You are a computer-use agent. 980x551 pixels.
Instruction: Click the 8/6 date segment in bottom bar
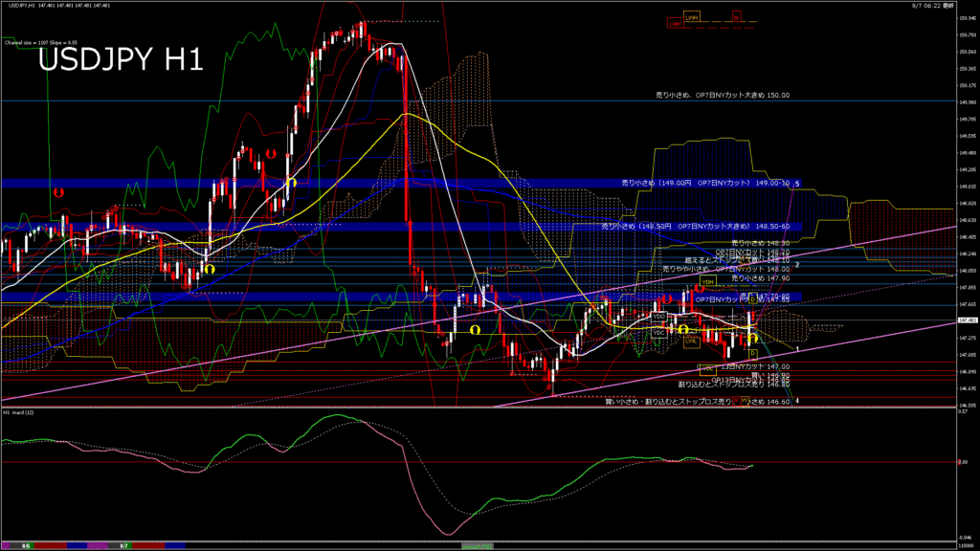27,545
